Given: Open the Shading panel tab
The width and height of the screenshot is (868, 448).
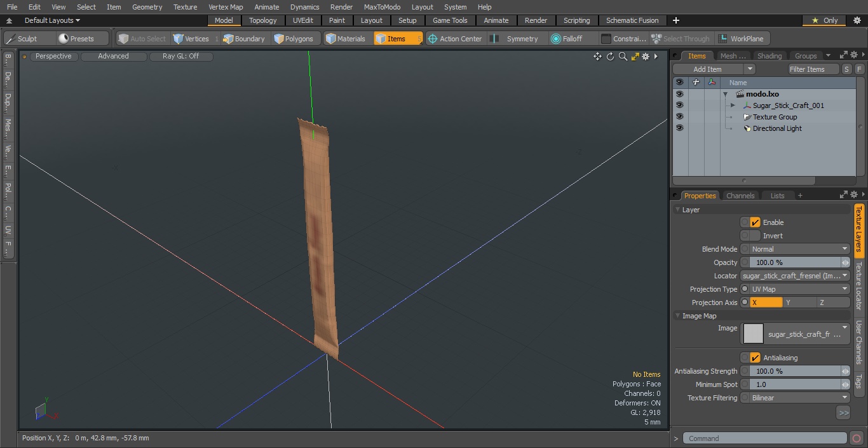Looking at the screenshot, I should tap(770, 56).
